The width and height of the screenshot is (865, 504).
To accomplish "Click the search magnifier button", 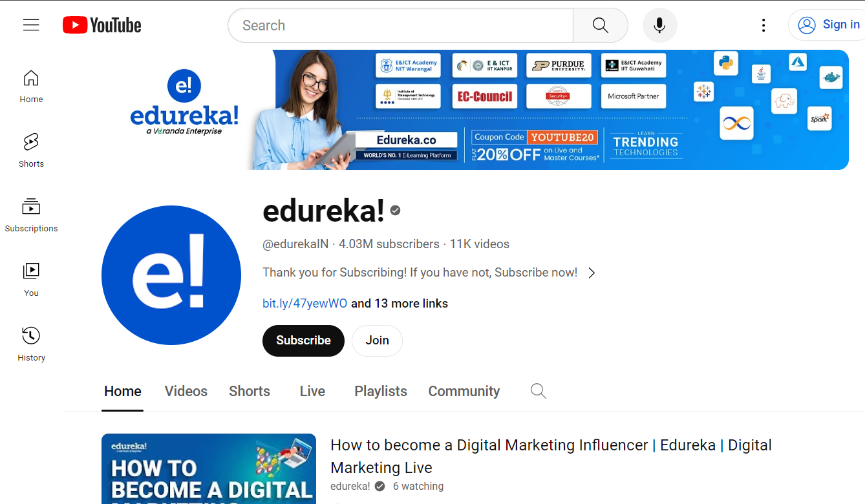I will pos(600,25).
